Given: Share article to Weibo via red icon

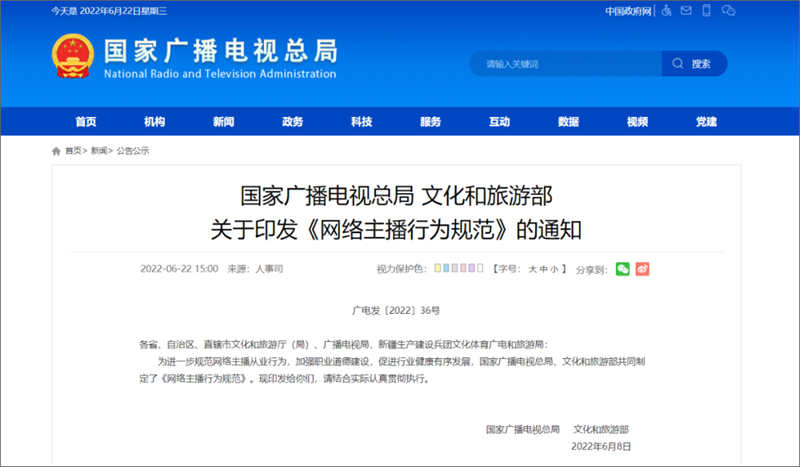Looking at the screenshot, I should click(642, 269).
